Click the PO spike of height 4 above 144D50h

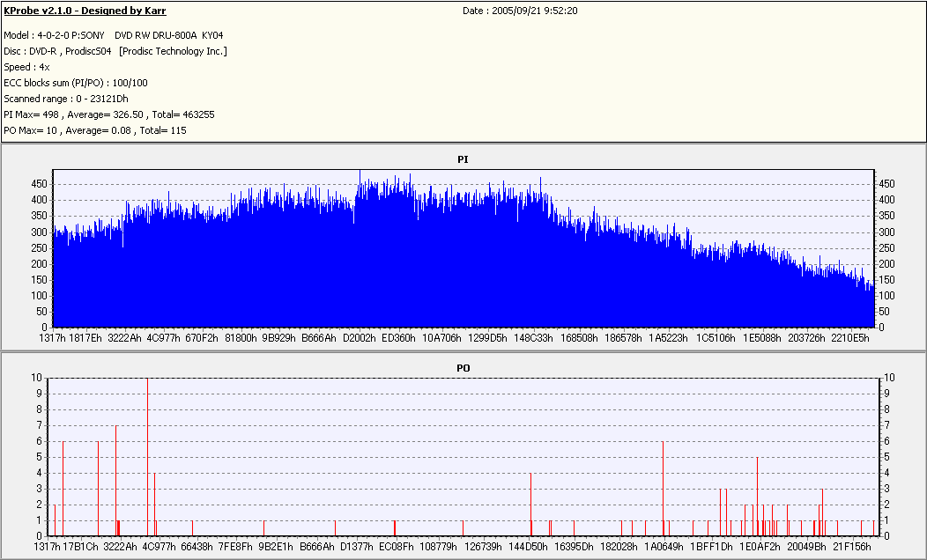point(530,504)
